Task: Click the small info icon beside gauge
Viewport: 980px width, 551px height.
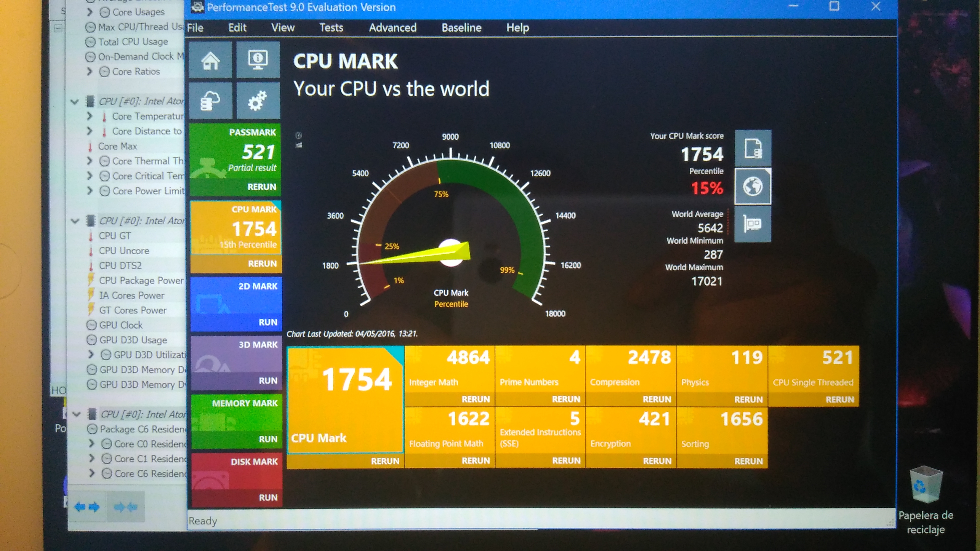Action: [x=299, y=135]
